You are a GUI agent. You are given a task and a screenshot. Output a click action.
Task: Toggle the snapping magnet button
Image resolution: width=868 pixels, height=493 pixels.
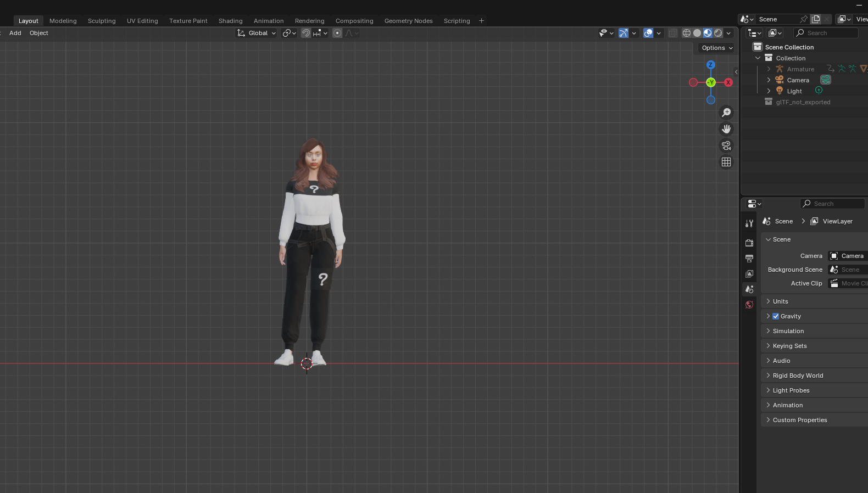[x=306, y=33]
